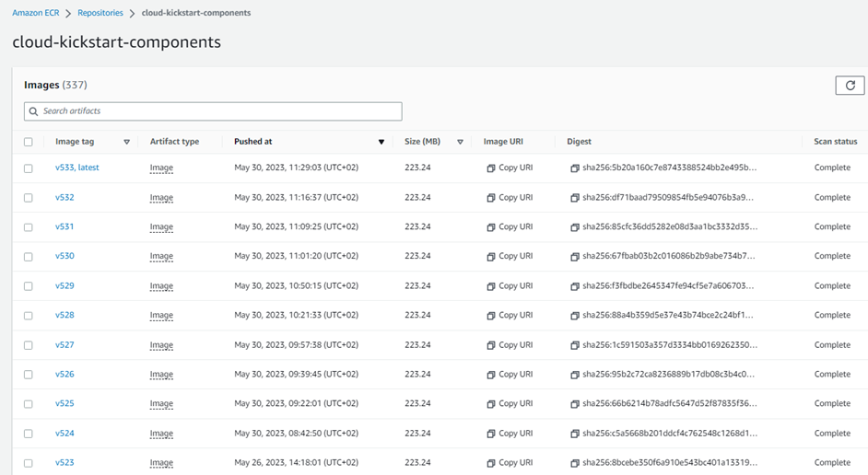This screenshot has width=868, height=475.
Task: Copy digest icon for v526 row
Action: [575, 375]
